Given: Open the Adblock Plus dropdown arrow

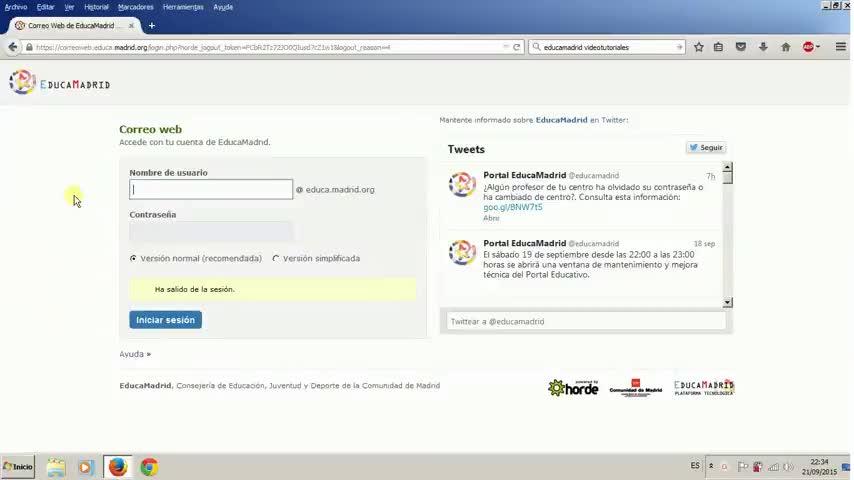Looking at the screenshot, I should (818, 47).
